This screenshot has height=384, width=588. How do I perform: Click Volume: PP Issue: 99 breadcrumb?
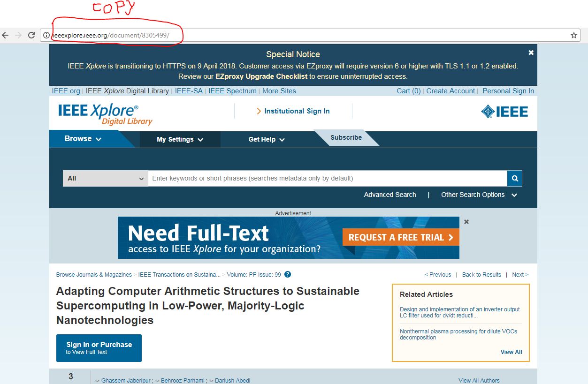click(254, 275)
